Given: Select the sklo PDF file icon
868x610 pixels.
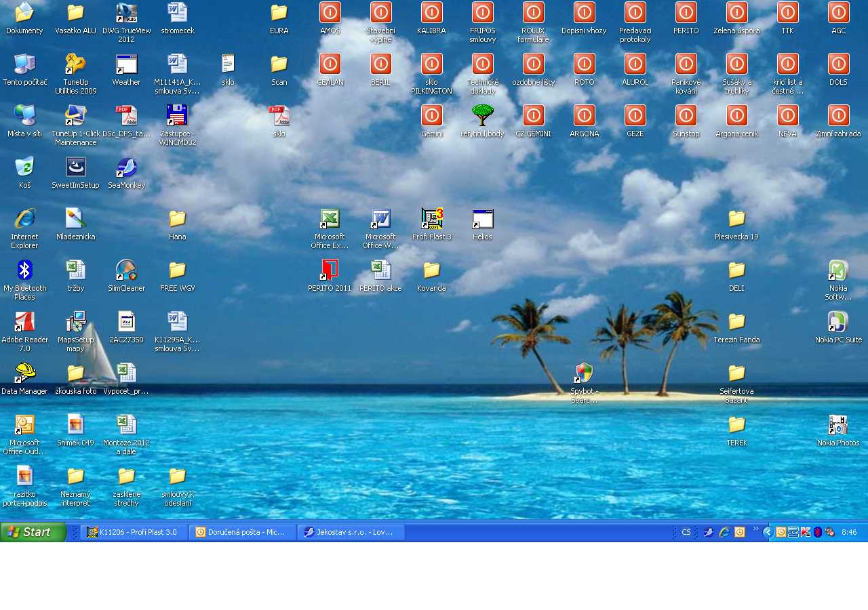Looking at the screenshot, I should tap(279, 116).
